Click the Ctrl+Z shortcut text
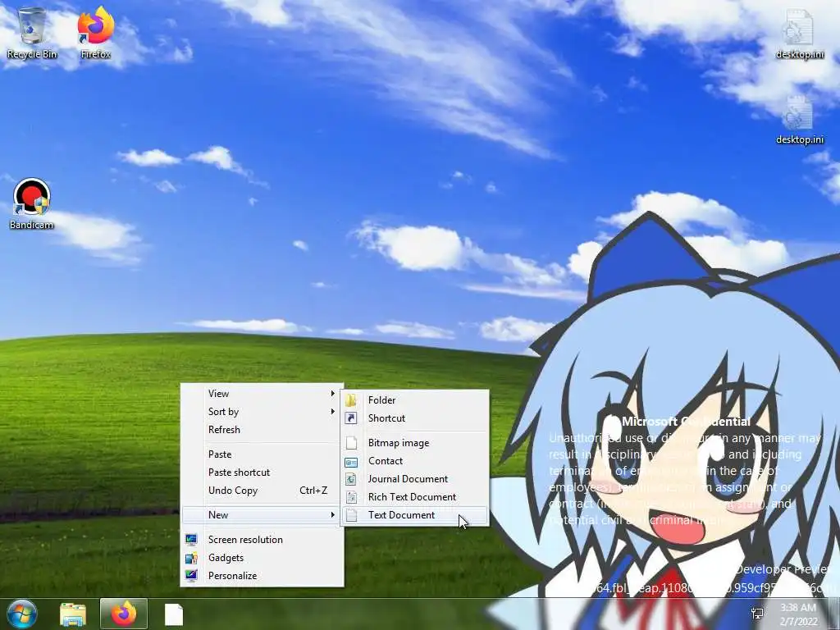 pos(313,491)
